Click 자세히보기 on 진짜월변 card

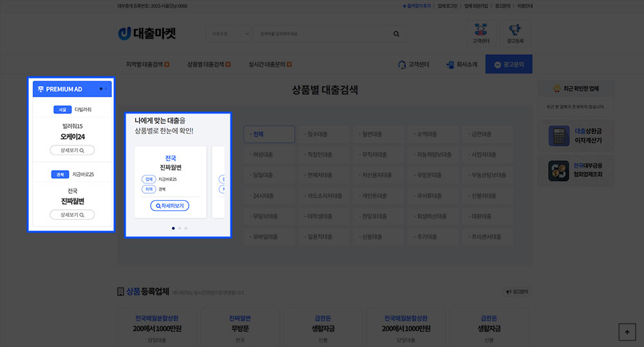[x=170, y=206]
